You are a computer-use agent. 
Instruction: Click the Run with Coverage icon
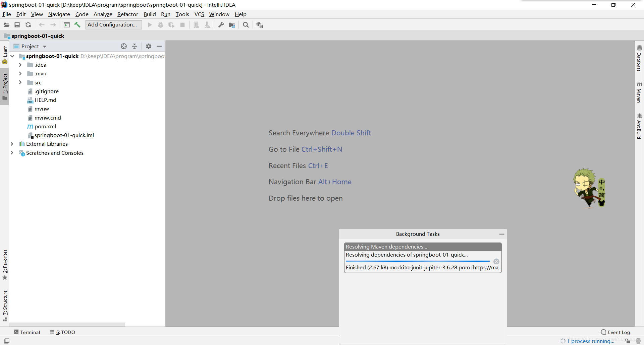(171, 25)
